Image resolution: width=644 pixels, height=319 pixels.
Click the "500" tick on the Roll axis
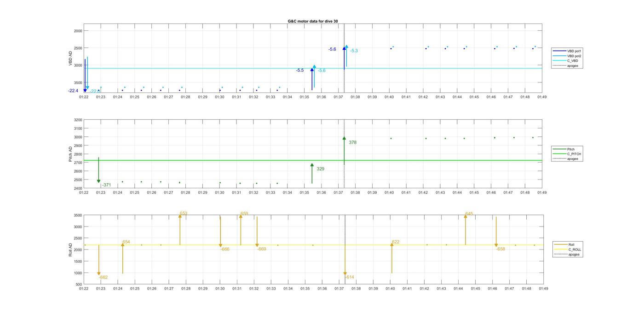tap(79, 284)
